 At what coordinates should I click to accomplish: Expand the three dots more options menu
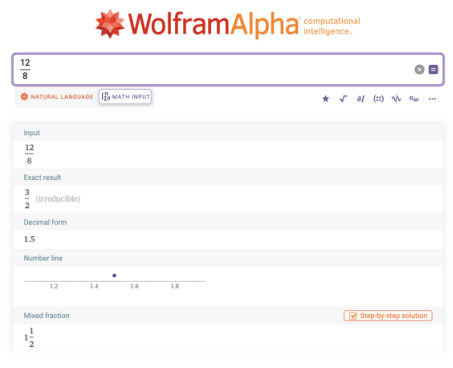tap(432, 99)
